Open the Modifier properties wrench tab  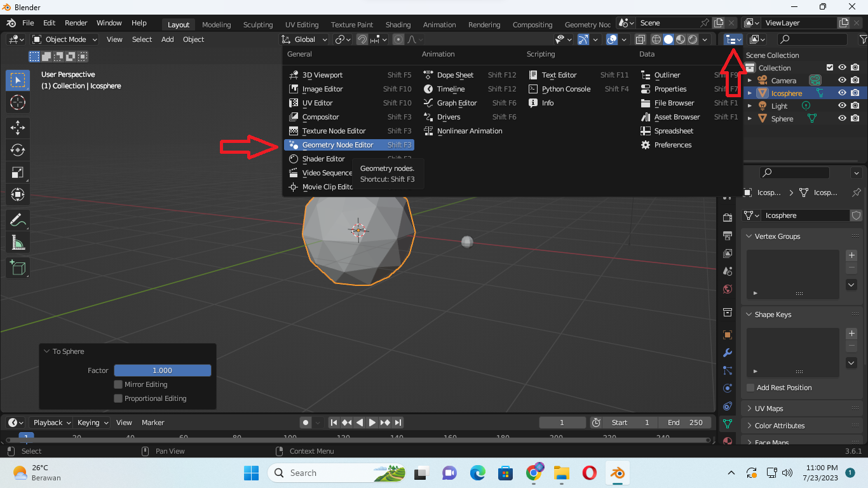click(728, 353)
